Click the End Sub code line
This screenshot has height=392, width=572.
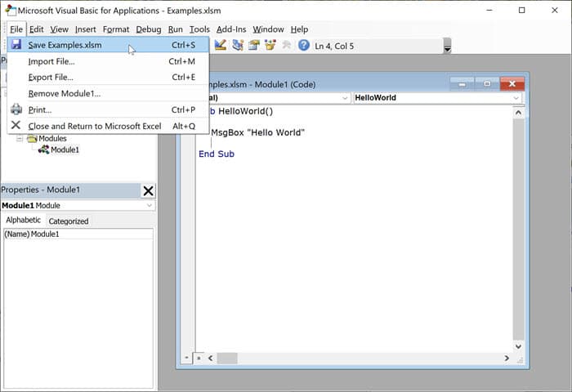pyautogui.click(x=217, y=154)
